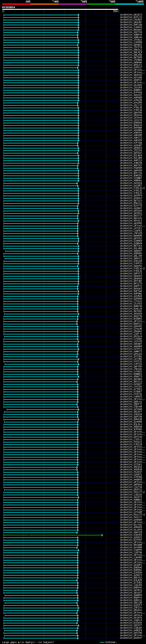Select the label UniRef100_O74196
146x644 pixels.
coord(131,329)
